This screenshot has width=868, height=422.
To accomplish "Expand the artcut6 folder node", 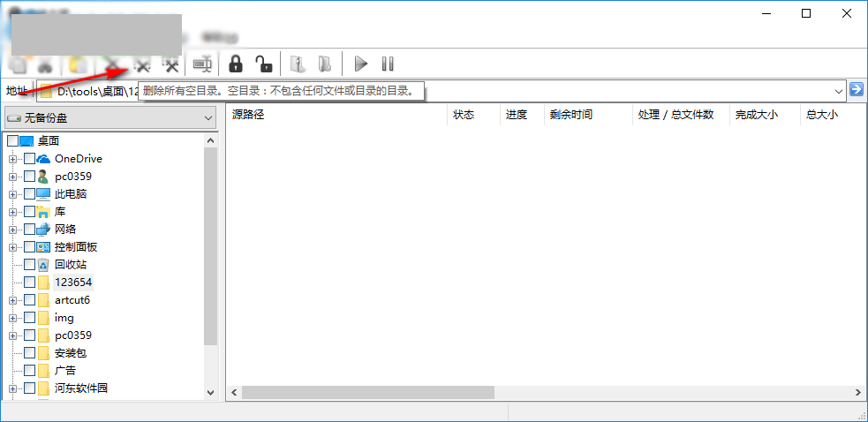I will click(x=12, y=301).
